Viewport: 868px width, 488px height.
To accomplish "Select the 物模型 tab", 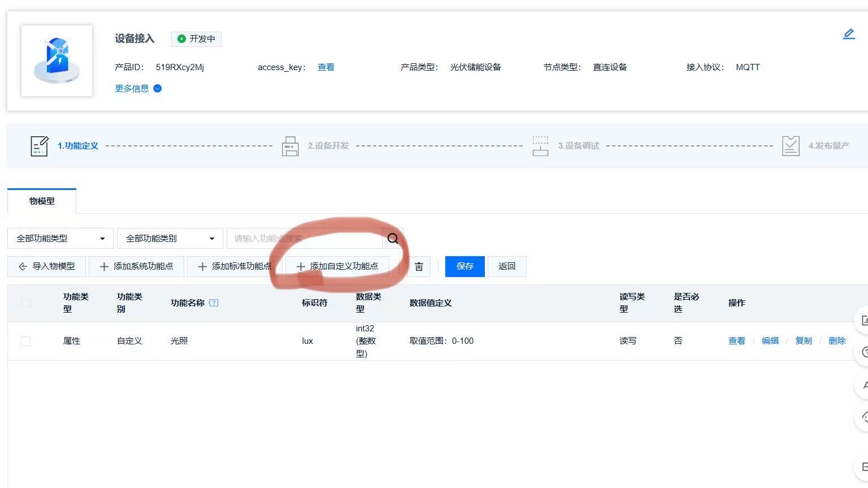I will (42, 201).
